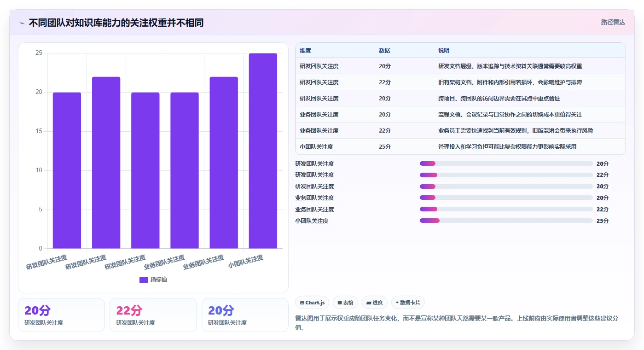Select the row describing 旧有架构文档、附件和内部引用
The height and width of the screenshot is (350, 644).
coord(460,82)
